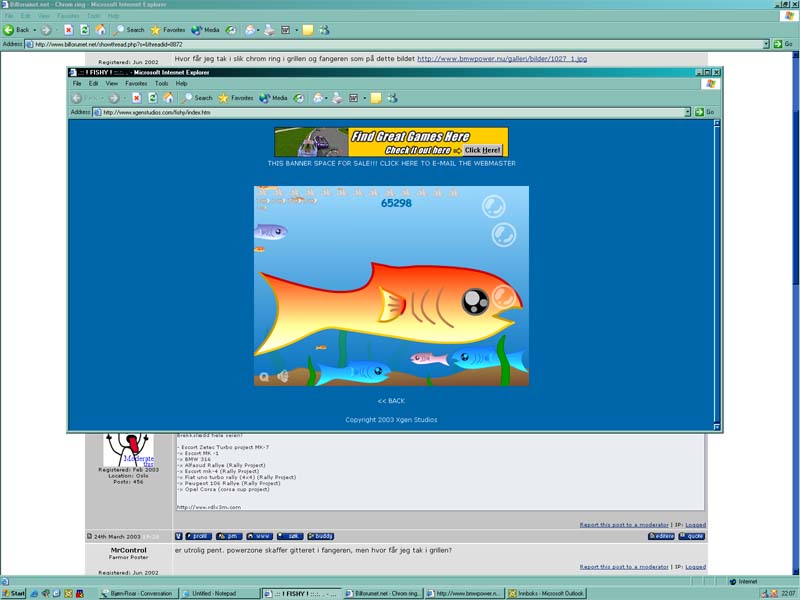Viewport: 800px width, 600px height.
Task: Switch to Untitled - Notepad in the taskbar
Action: [x=217, y=593]
